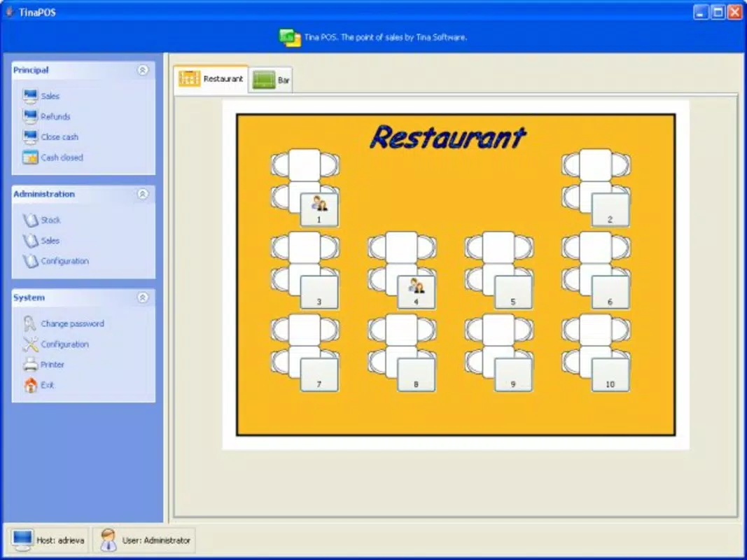Open the Printer link

(53, 365)
